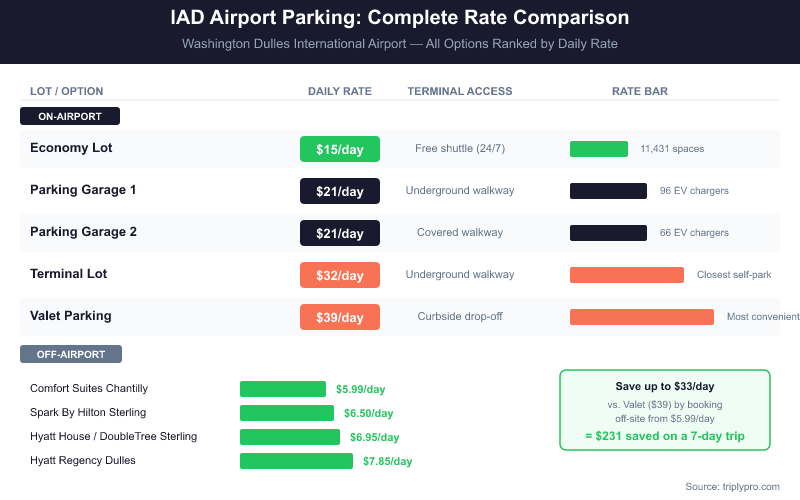Image resolution: width=800 pixels, height=500 pixels.
Task: Click the Spark By Hilton Sterling listing
Action: (88, 412)
